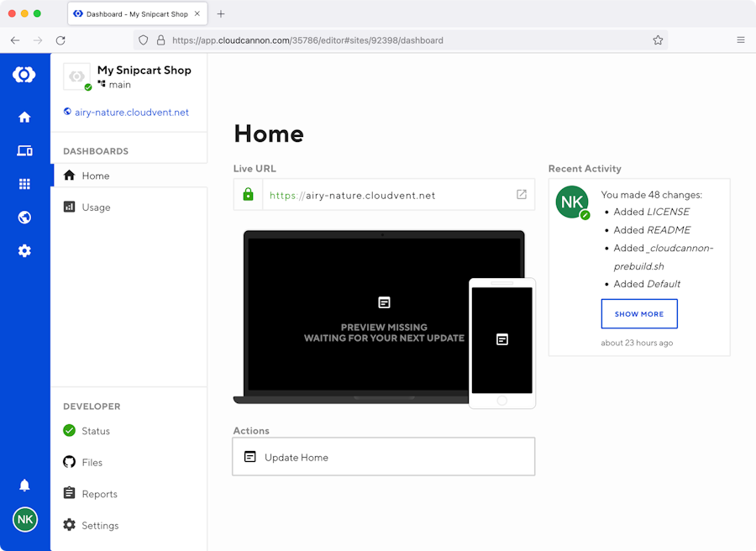Click the Update Home action
756x551 pixels.
pos(384,457)
